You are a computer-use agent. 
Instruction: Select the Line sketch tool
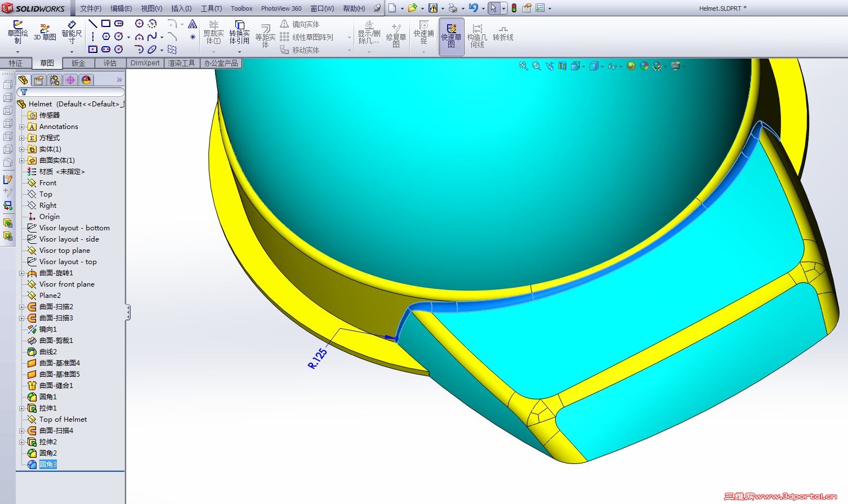coord(93,24)
